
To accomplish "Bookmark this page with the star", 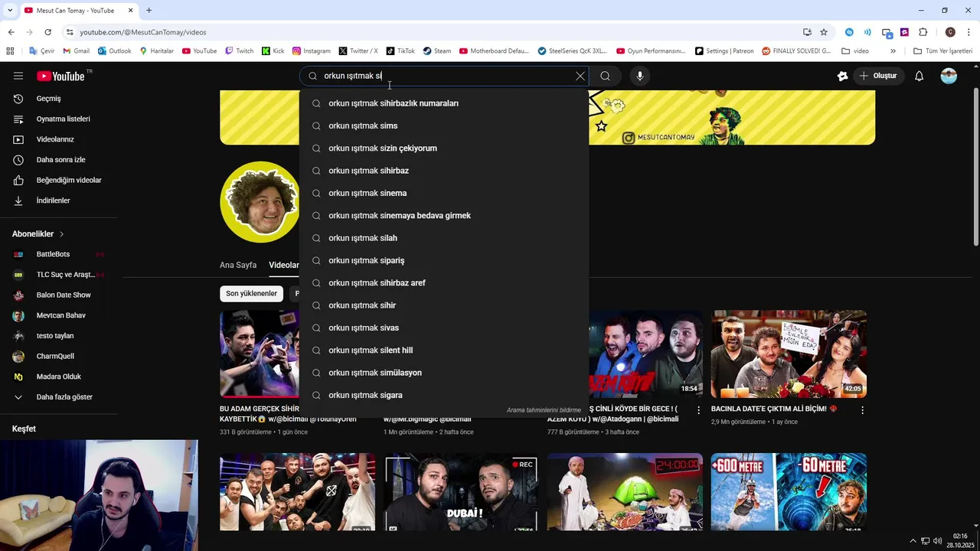I will (824, 32).
